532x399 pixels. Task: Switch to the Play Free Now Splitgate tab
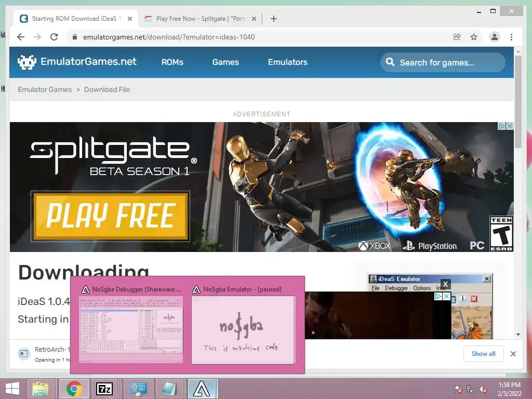click(x=200, y=19)
